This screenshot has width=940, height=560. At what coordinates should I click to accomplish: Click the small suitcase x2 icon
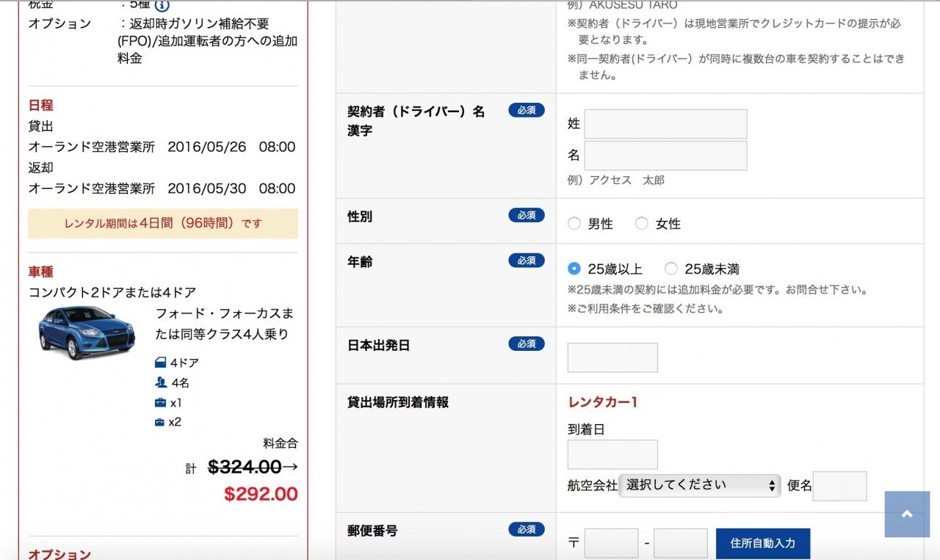[159, 422]
